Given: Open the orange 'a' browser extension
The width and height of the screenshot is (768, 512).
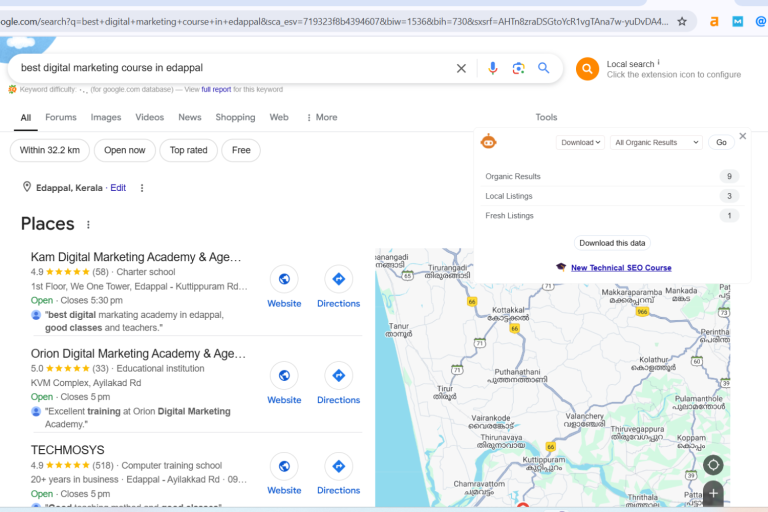Looking at the screenshot, I should [x=714, y=22].
